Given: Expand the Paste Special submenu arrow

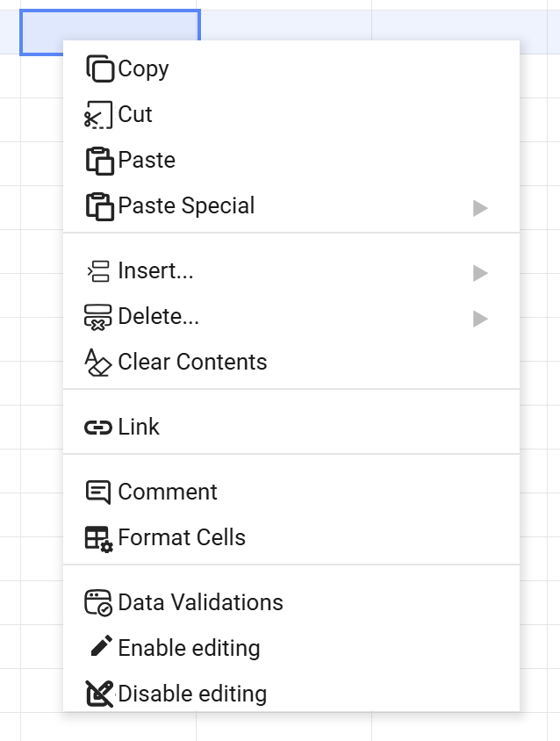Looking at the screenshot, I should coord(480,208).
